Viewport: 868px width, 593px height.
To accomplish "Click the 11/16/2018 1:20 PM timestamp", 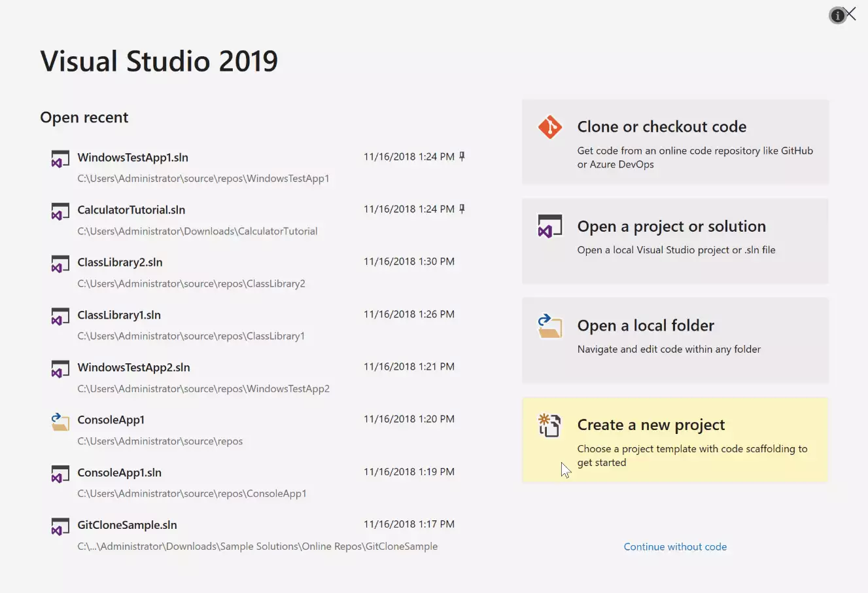I will (x=409, y=419).
